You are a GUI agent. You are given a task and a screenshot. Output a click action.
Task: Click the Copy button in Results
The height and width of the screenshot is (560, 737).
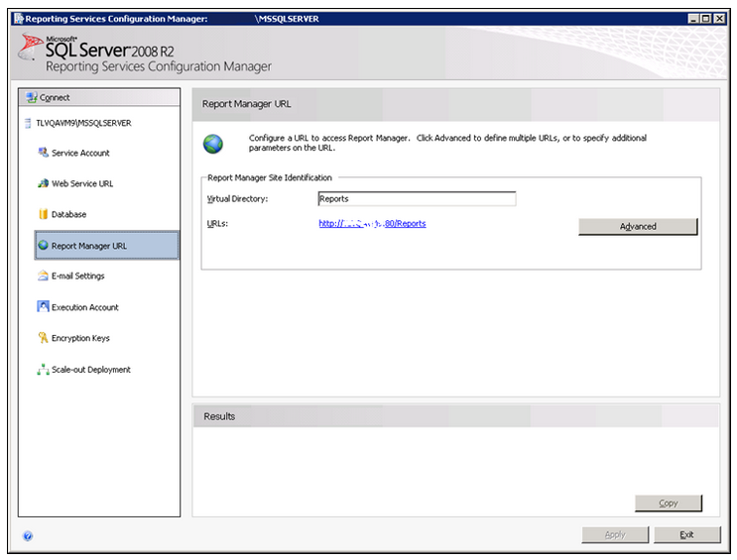coord(669,504)
